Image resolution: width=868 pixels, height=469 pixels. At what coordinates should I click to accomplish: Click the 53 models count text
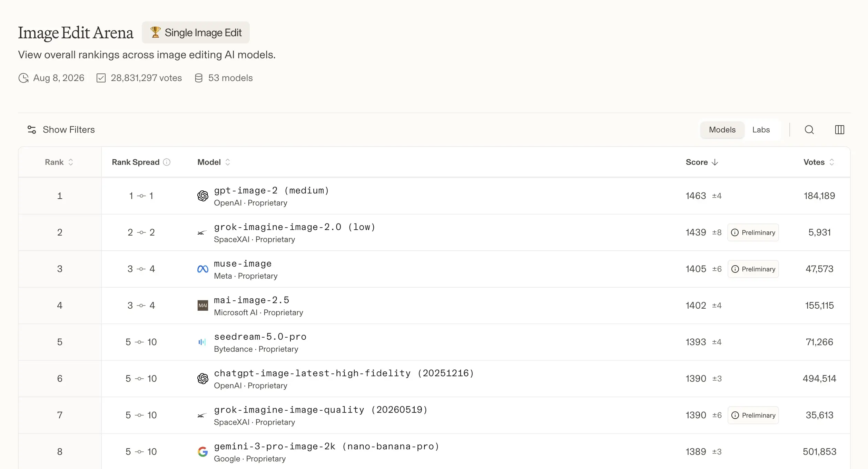tap(230, 78)
